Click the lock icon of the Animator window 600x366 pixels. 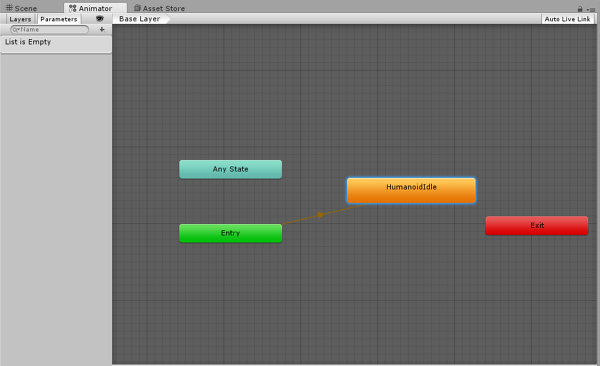[x=580, y=9]
